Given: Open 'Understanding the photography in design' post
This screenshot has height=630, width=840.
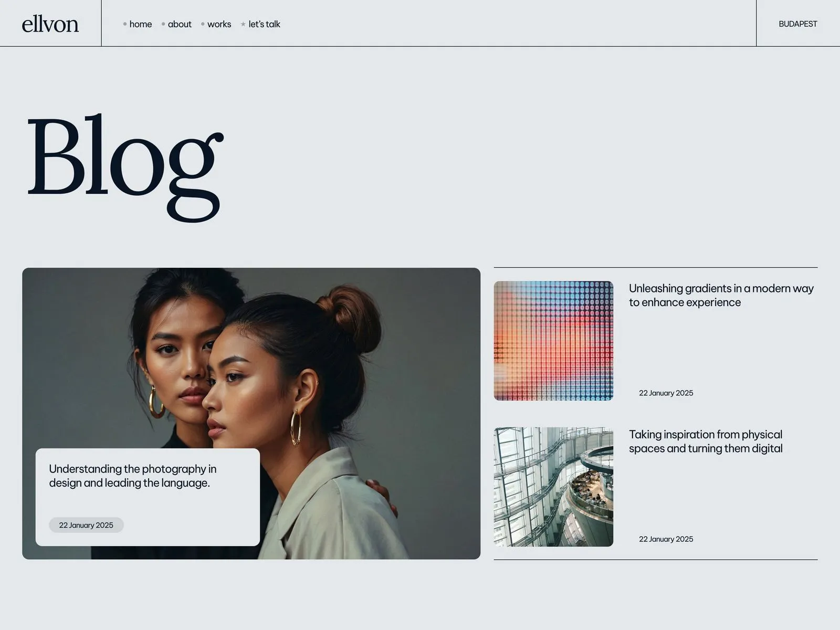Looking at the screenshot, I should tap(133, 476).
